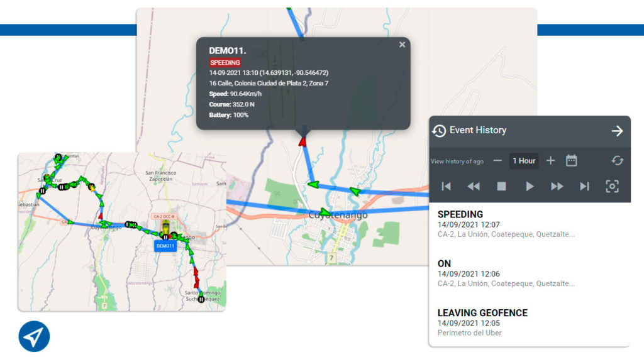Click the Perímetro del Uber geofence name

(469, 333)
